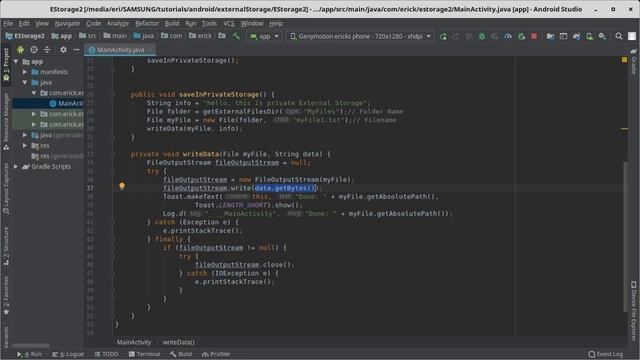The width and height of the screenshot is (640, 360).
Task: Click the yellow warning marker atop editor gutter
Action: pos(624,60)
